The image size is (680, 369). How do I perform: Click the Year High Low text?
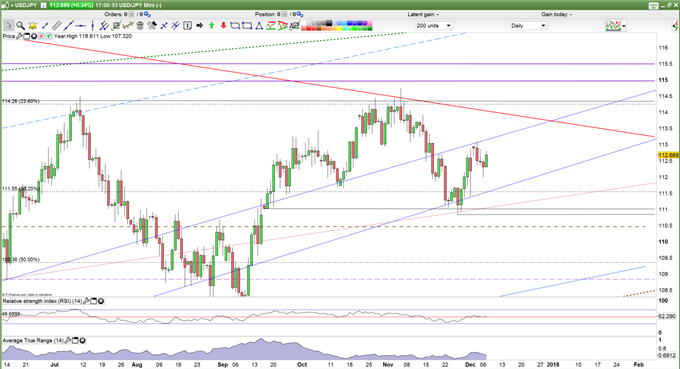[x=93, y=36]
